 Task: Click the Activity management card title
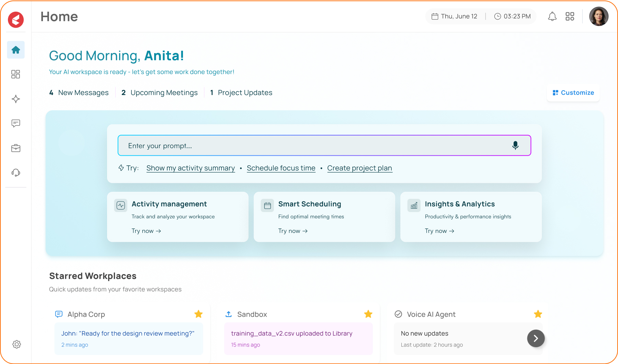click(x=169, y=204)
